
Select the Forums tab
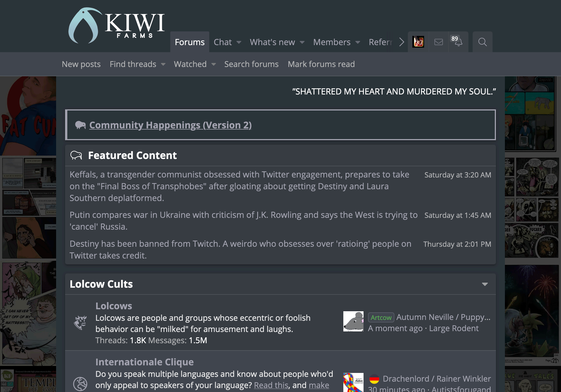[x=190, y=42]
